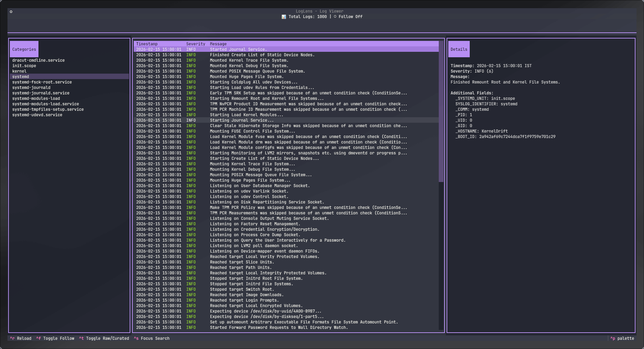Select systemd-journald.service category
The width and height of the screenshot is (644, 349).
[x=41, y=93]
